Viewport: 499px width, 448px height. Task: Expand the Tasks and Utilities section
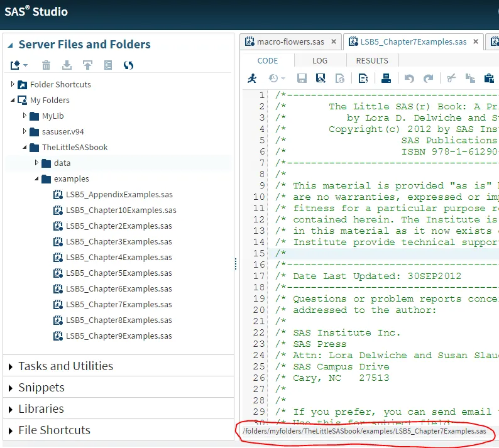pos(11,367)
